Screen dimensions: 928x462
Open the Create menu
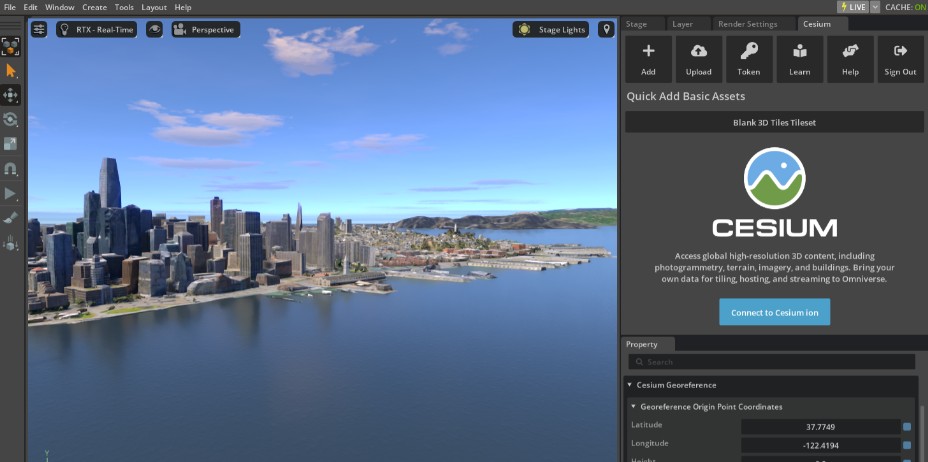[x=94, y=7]
